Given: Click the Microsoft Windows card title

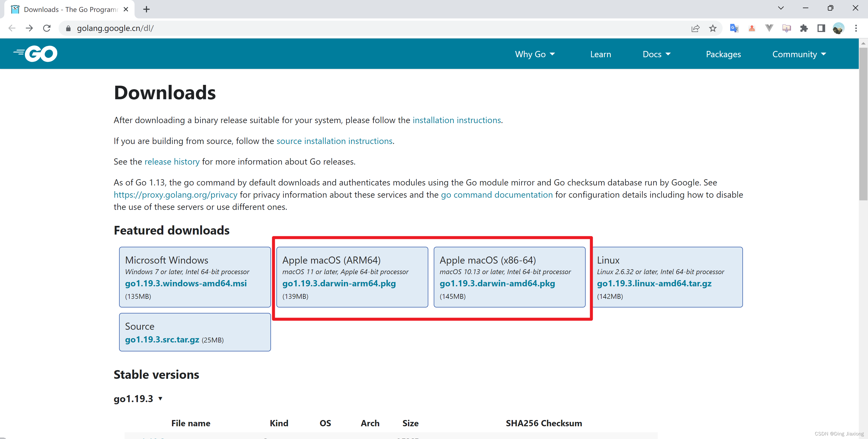Looking at the screenshot, I should point(167,260).
